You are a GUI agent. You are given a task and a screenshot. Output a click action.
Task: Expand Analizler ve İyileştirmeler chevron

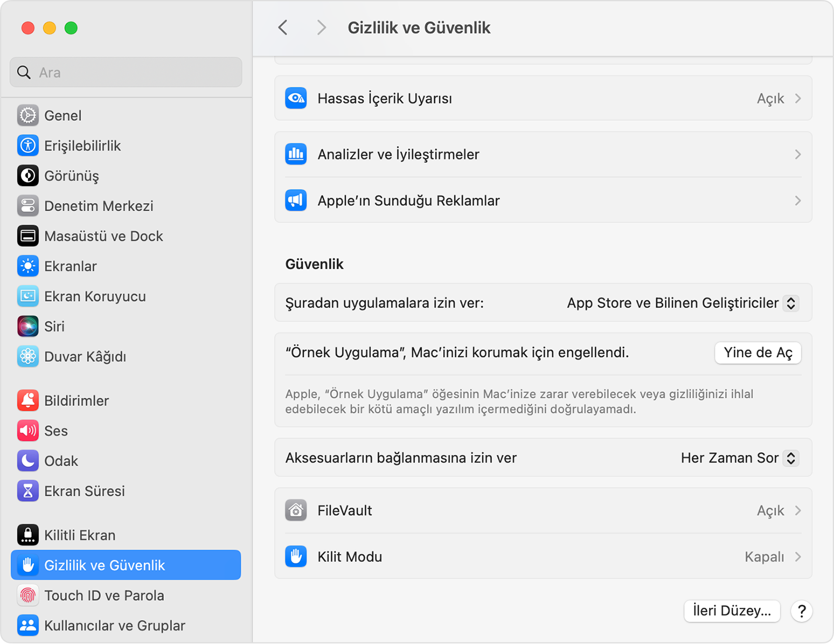point(798,155)
